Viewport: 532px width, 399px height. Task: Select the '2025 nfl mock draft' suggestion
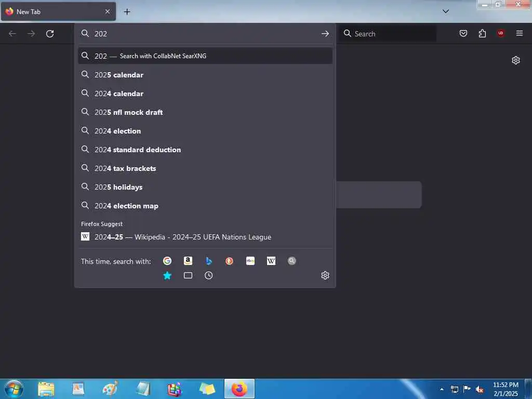(205, 112)
